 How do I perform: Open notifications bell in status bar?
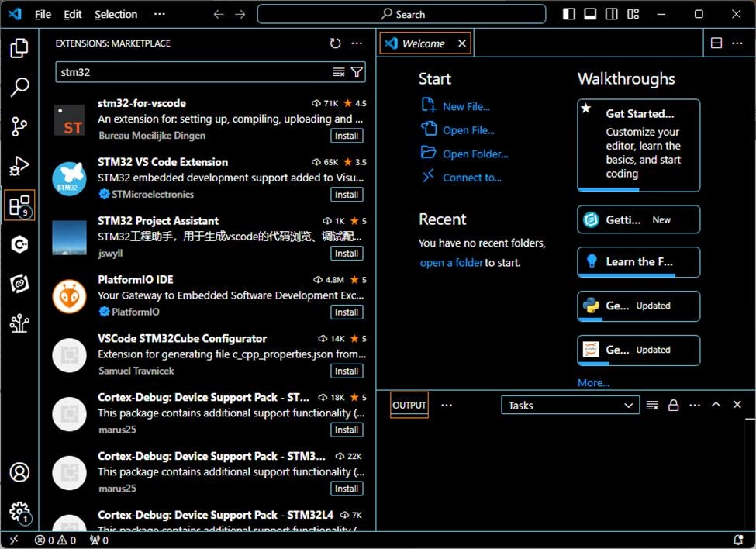click(737, 540)
